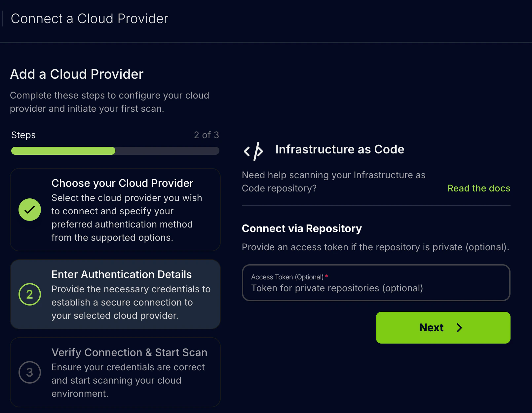This screenshot has height=413, width=532.
Task: Select the Verify Connection & Start Scan step
Action: click(115, 372)
